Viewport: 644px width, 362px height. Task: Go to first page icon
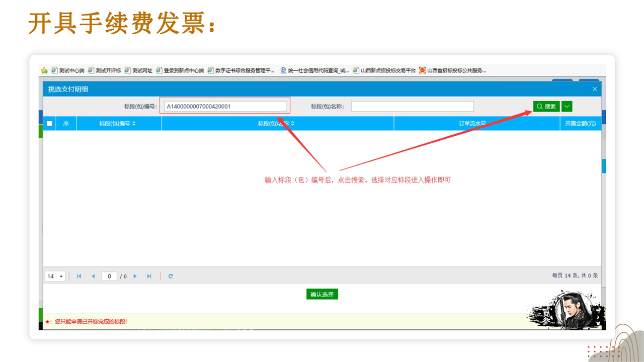tap(79, 276)
